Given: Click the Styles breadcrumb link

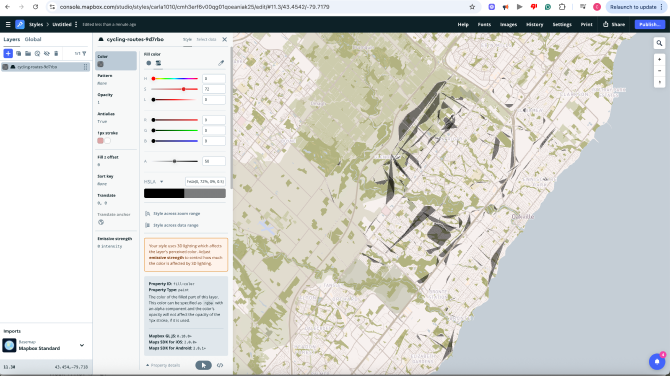Looking at the screenshot, I should pos(36,24).
